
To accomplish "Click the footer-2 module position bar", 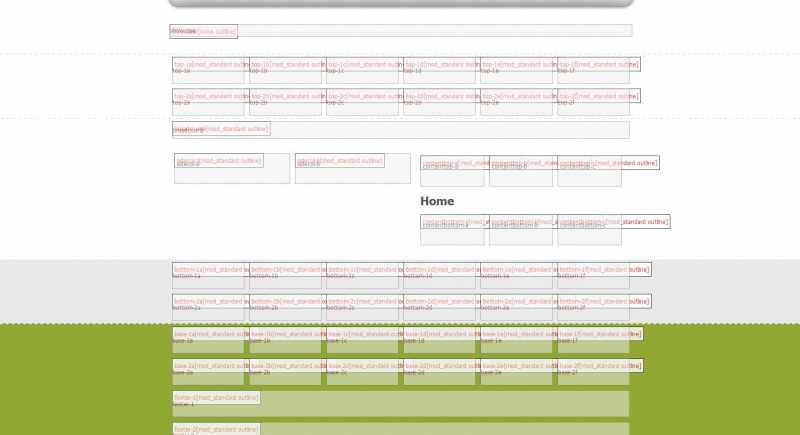I will coord(400,429).
